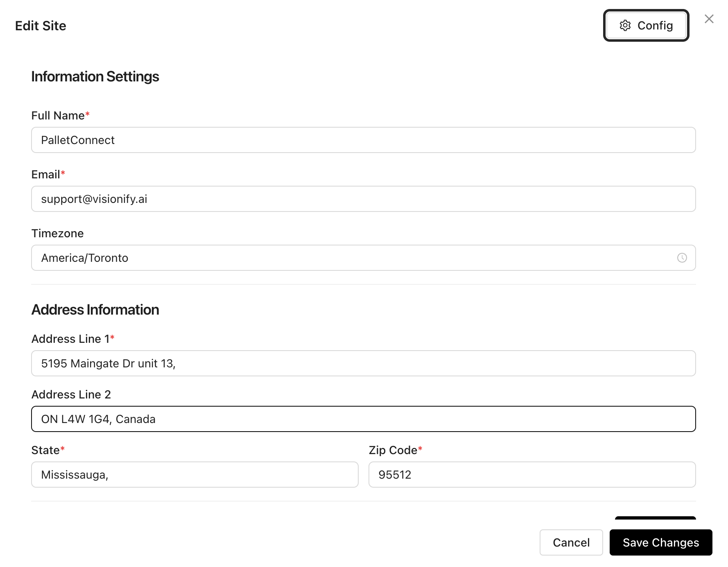
Task: Click the Cancel button
Action: click(571, 542)
